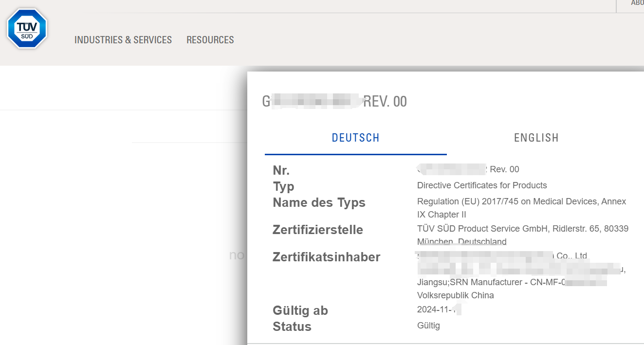Select the valid-from date starting with 2024-11
The width and height of the screenshot is (644, 345).
pyautogui.click(x=439, y=309)
